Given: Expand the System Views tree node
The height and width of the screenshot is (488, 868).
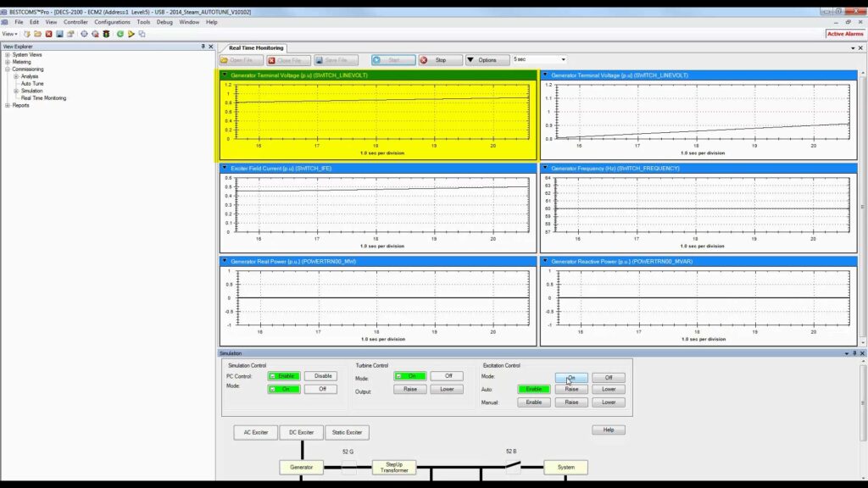Looking at the screenshot, I should (x=8, y=55).
